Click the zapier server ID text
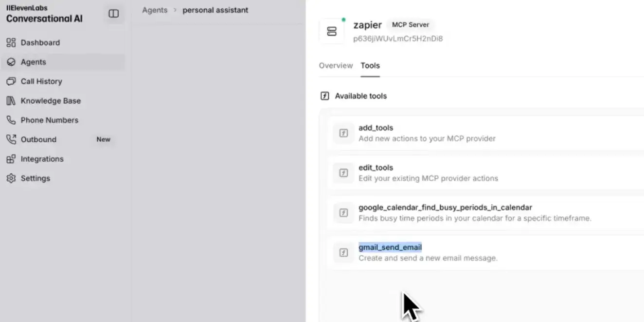Image resolution: width=644 pixels, height=322 pixels. [x=398, y=39]
